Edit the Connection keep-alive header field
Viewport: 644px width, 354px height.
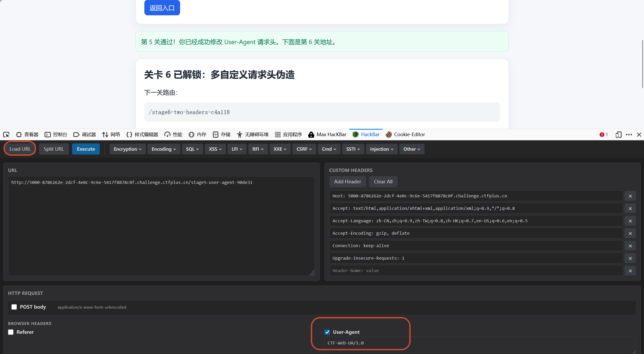pos(476,246)
